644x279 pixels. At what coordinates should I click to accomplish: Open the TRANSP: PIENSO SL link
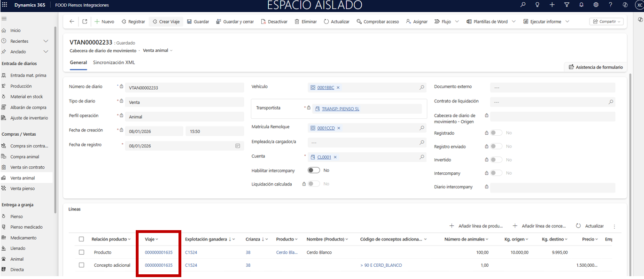tap(340, 109)
